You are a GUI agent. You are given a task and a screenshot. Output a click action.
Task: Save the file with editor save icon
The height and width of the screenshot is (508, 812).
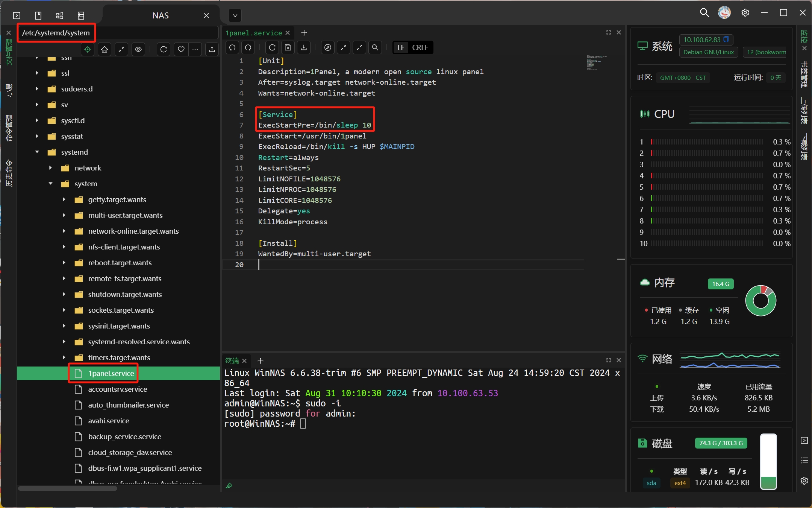(288, 47)
